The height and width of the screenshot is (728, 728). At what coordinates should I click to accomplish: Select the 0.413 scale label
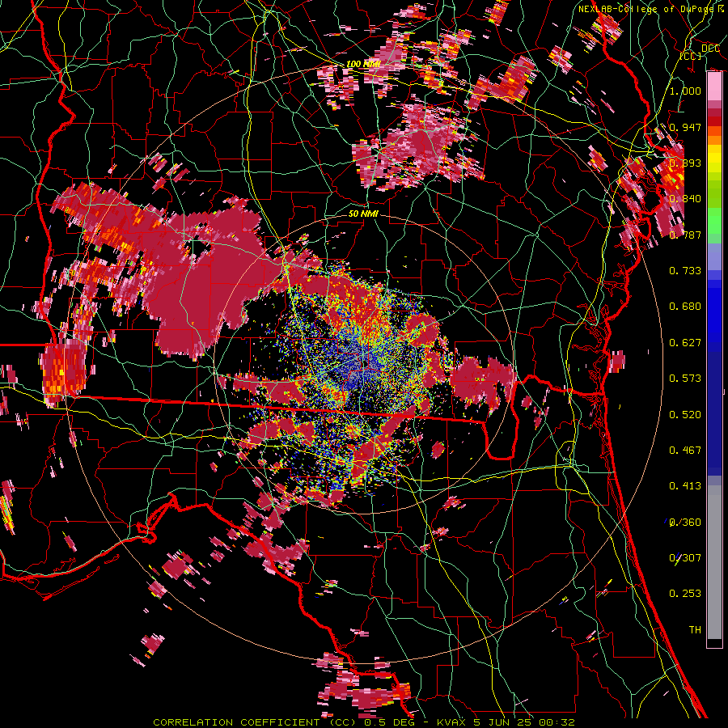pyautogui.click(x=685, y=486)
